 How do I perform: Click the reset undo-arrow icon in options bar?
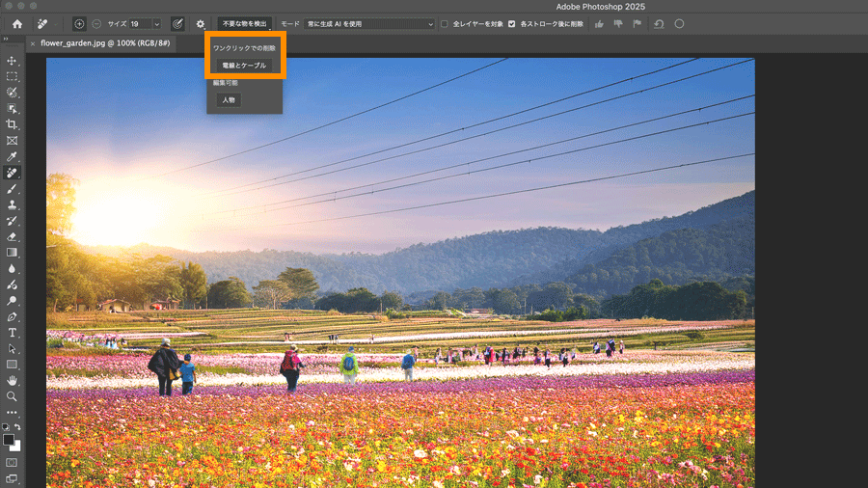point(659,24)
